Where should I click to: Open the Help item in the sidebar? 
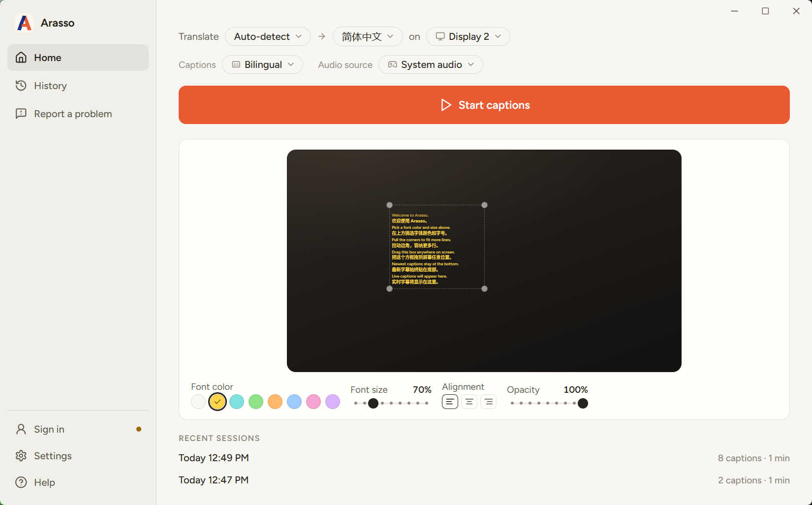click(x=78, y=482)
